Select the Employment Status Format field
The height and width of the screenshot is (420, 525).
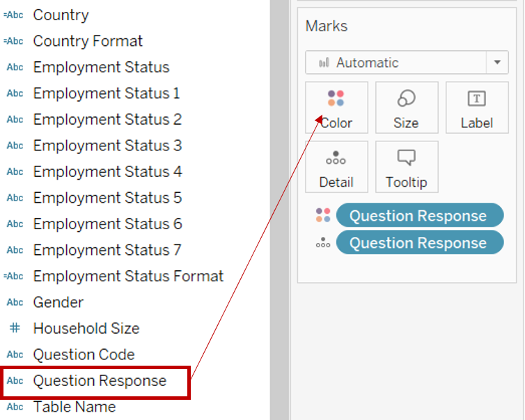[x=128, y=276]
